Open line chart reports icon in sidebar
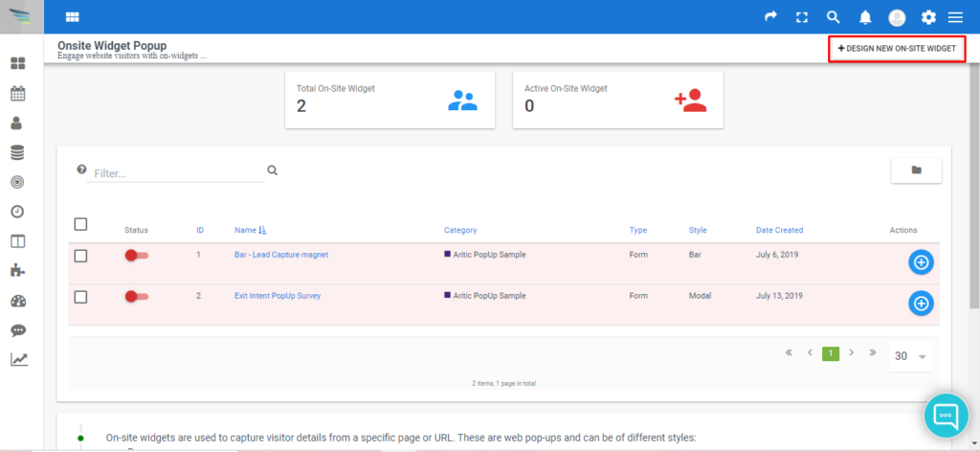This screenshot has height=452, width=980. (x=19, y=359)
